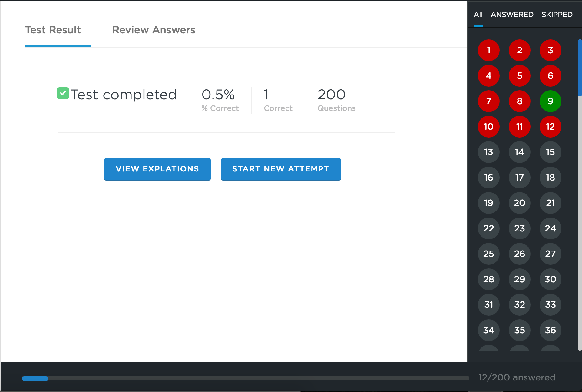The height and width of the screenshot is (392, 582).
Task: Show All questions filter
Action: click(478, 15)
